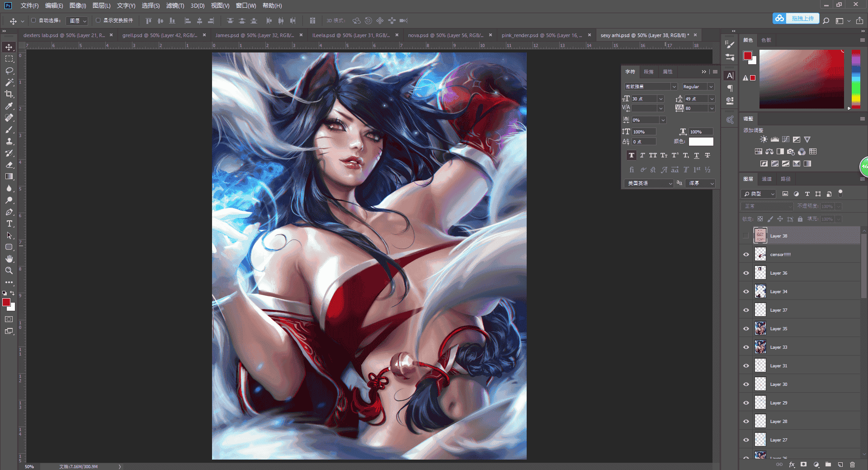Viewport: 868px width, 470px height.
Task: Create new group folder icon in Layers panel
Action: click(828, 465)
